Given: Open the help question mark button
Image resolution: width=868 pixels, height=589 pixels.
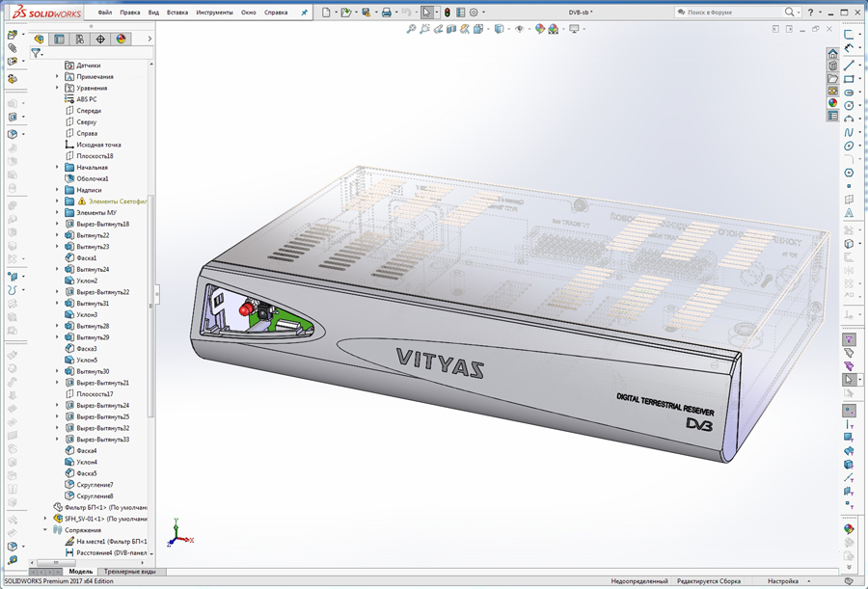Looking at the screenshot, I should (811, 13).
